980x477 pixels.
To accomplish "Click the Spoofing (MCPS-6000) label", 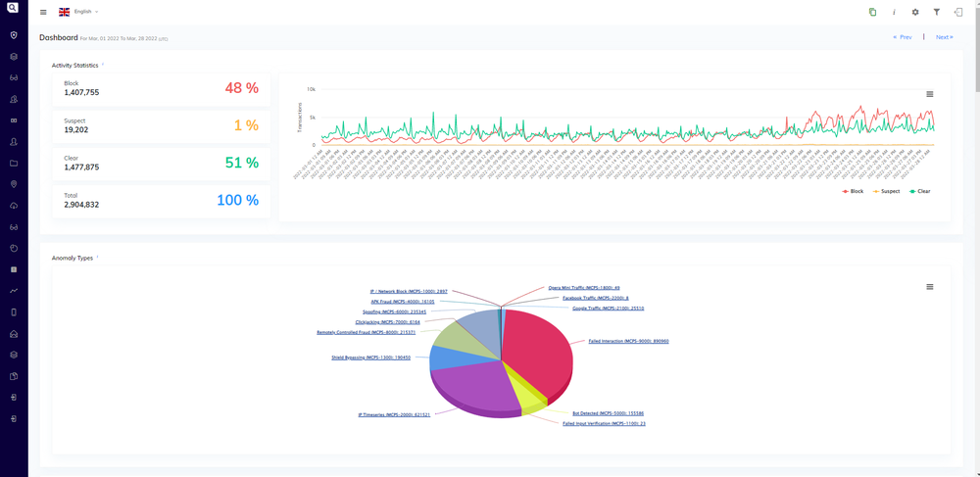I will (394, 311).
